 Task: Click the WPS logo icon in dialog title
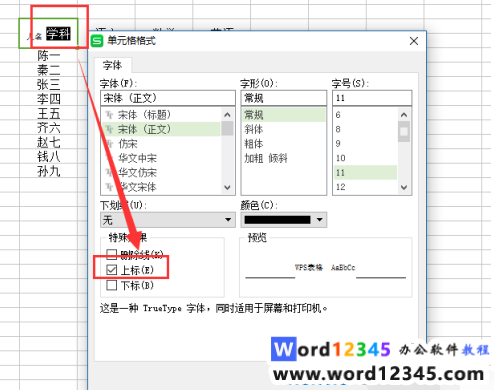(x=97, y=41)
